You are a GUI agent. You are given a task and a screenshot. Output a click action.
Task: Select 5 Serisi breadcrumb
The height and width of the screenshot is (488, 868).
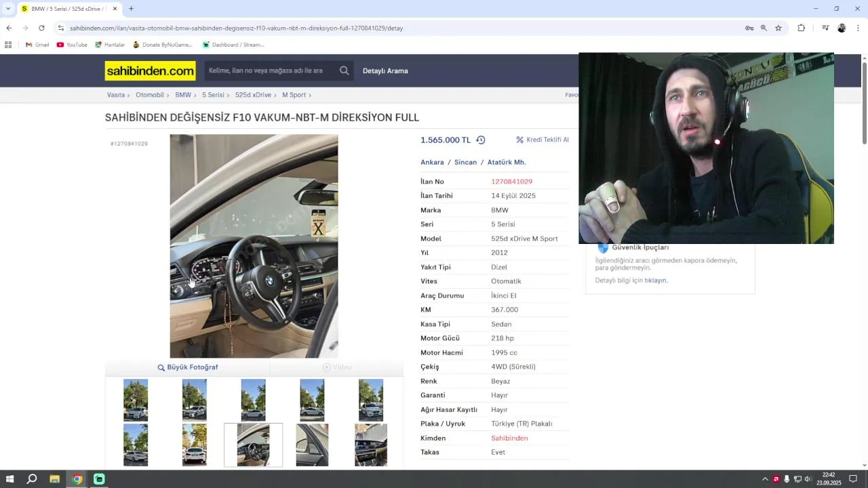[213, 95]
